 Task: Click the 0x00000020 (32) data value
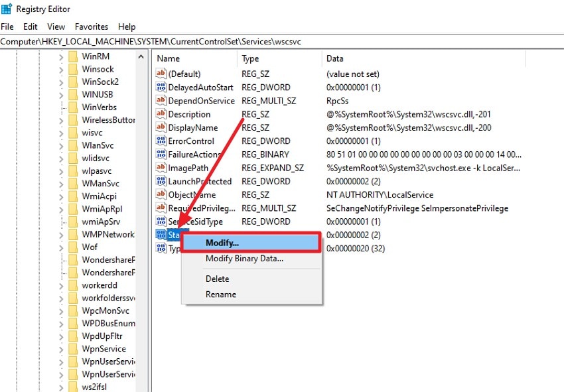point(356,248)
